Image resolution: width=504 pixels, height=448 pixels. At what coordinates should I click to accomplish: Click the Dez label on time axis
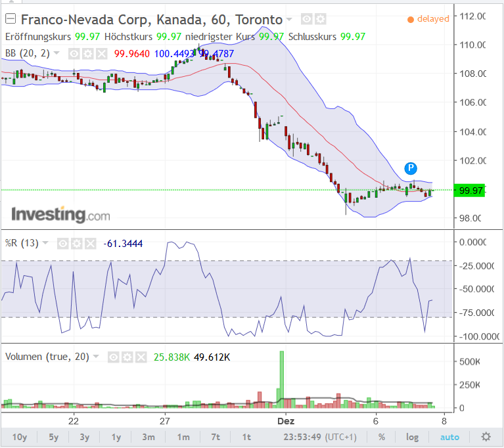(286, 421)
